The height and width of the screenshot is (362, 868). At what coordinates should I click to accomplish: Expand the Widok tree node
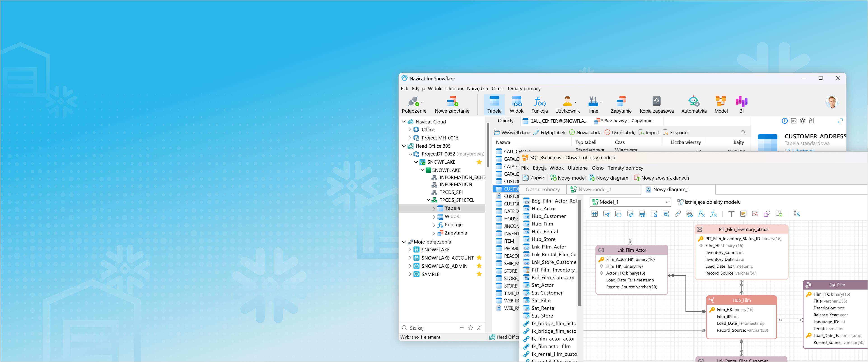[434, 216]
